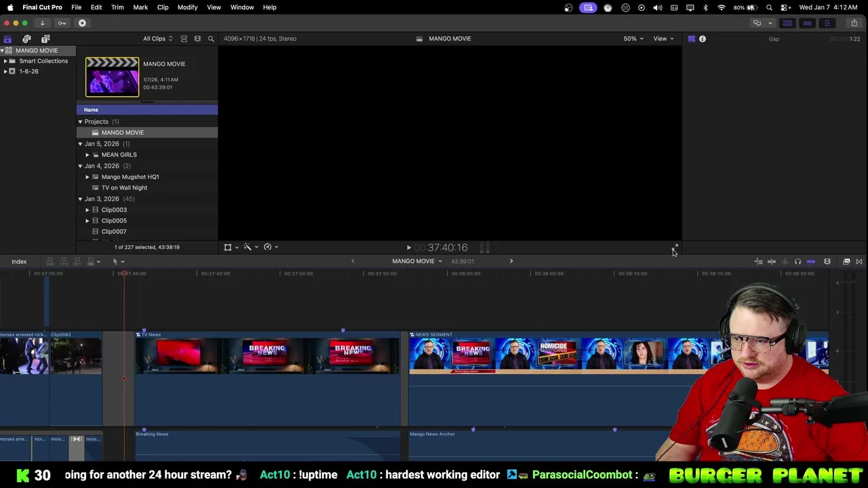Open the 50% viewer zoom dropdown
The height and width of the screenshot is (488, 868).
(633, 39)
